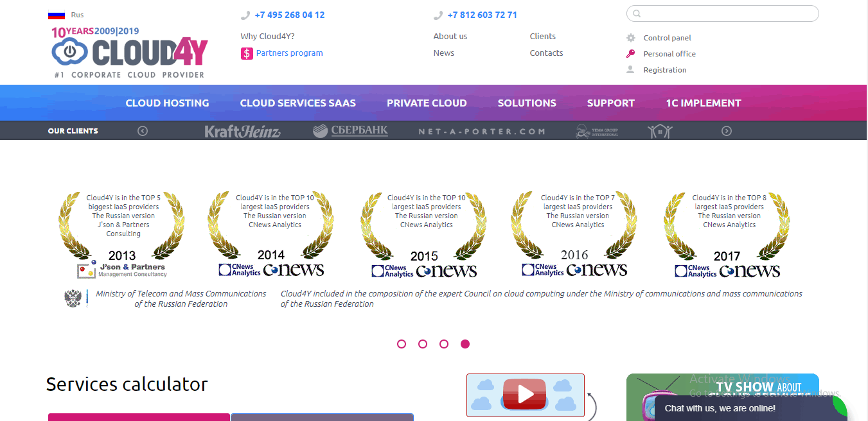Screen dimensions: 868x421
Task: Click the '#1 Corporate Cloud Provider' tagline
Action: point(129,74)
